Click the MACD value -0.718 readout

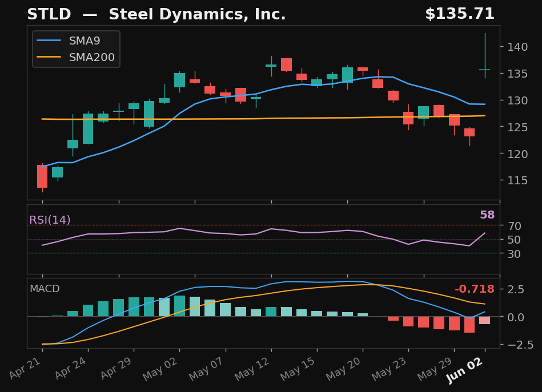(474, 289)
